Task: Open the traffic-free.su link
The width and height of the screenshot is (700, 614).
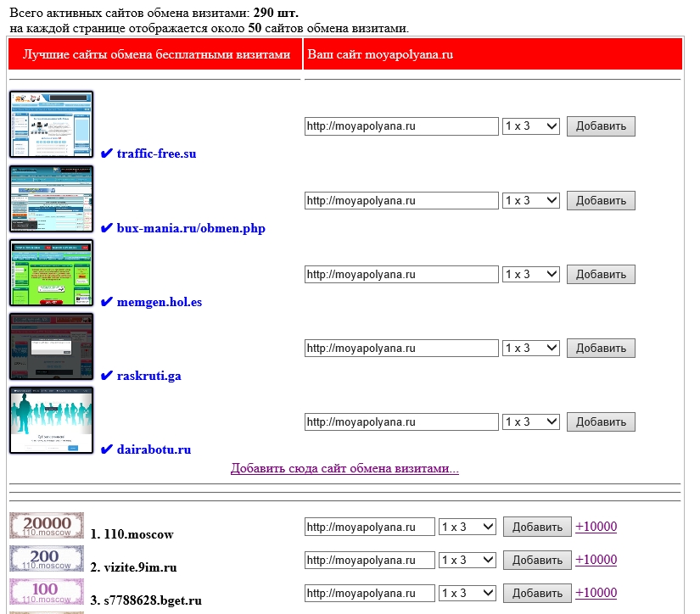Action: point(156,153)
